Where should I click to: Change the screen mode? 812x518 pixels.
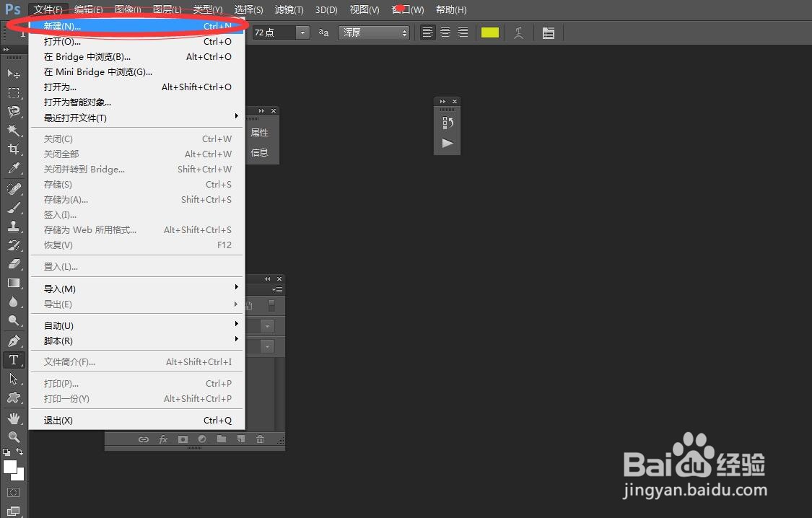pos(14,511)
